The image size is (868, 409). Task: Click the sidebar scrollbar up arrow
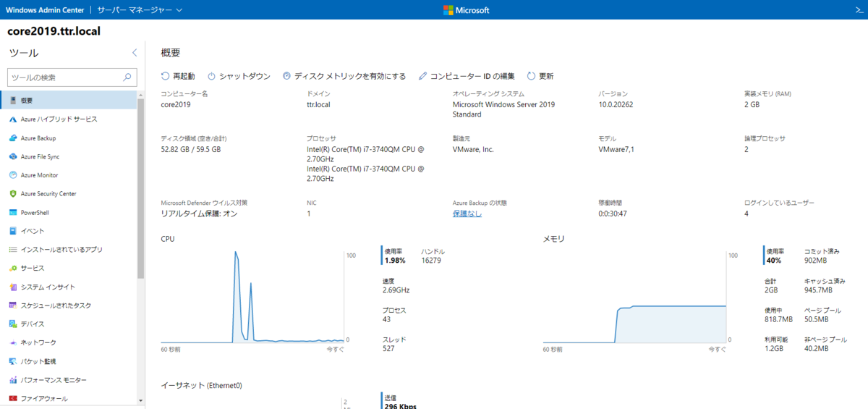click(x=140, y=94)
